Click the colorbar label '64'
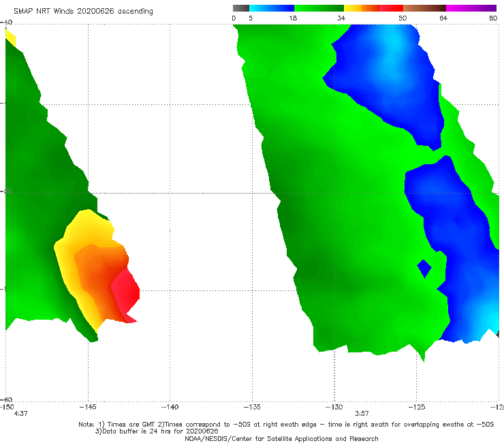 443,18
